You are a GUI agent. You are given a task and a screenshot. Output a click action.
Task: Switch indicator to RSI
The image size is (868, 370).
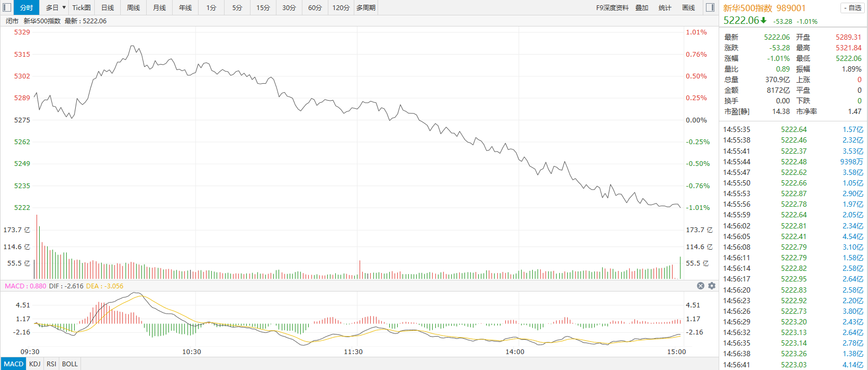pyautogui.click(x=51, y=364)
